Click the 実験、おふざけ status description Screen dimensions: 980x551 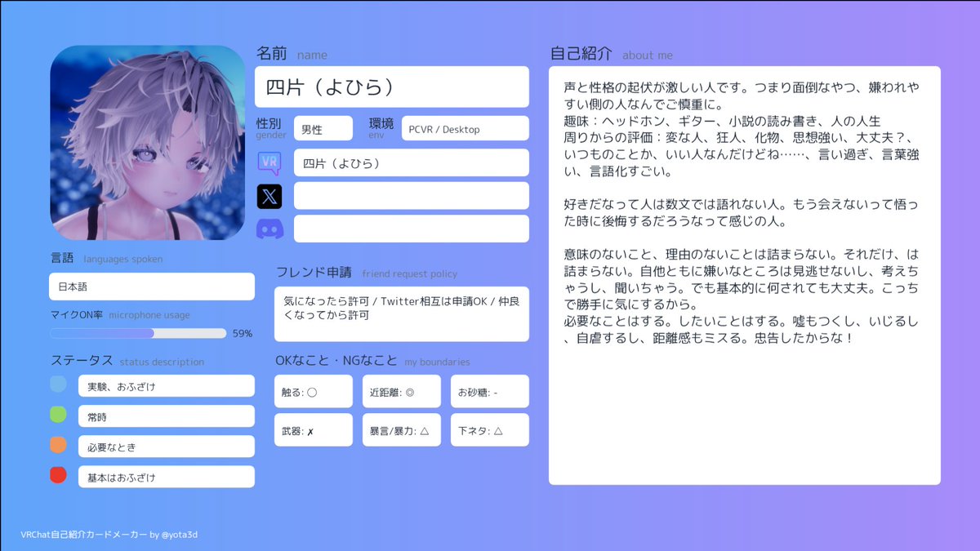coord(167,385)
